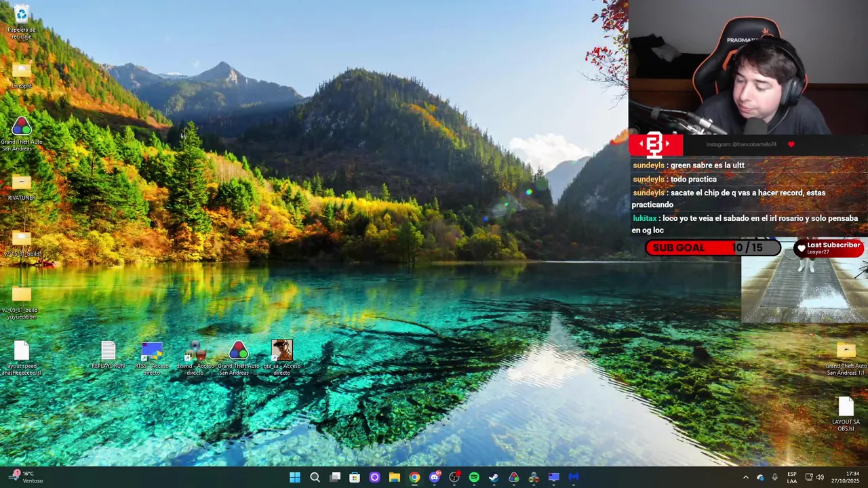Switch to Google Chrome in taskbar
Image resolution: width=868 pixels, height=488 pixels.
pyautogui.click(x=414, y=477)
